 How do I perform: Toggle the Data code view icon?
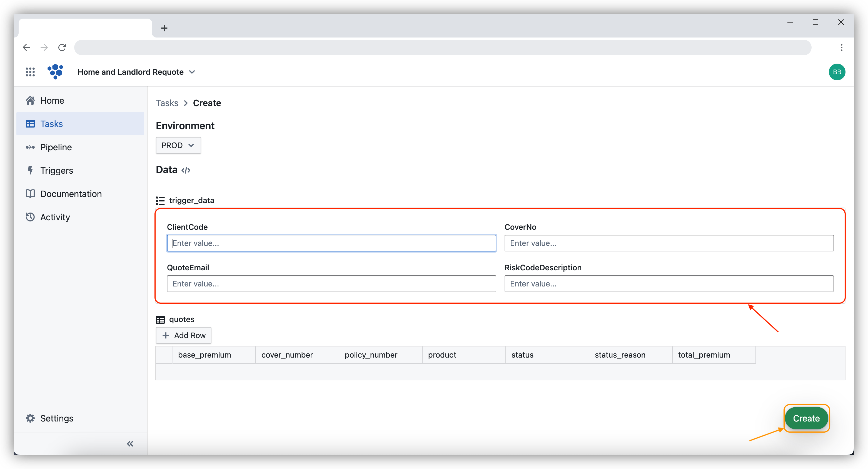(x=186, y=170)
